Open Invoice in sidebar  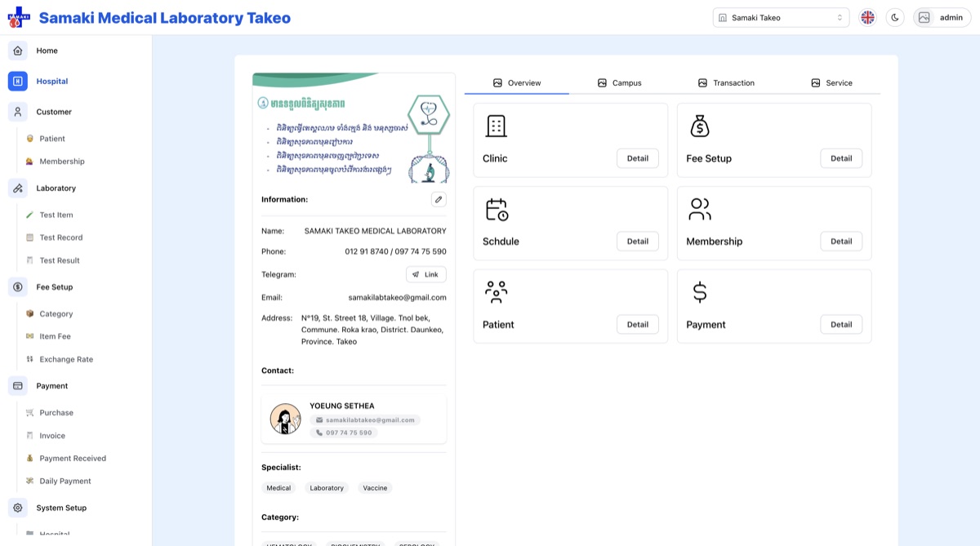point(51,436)
